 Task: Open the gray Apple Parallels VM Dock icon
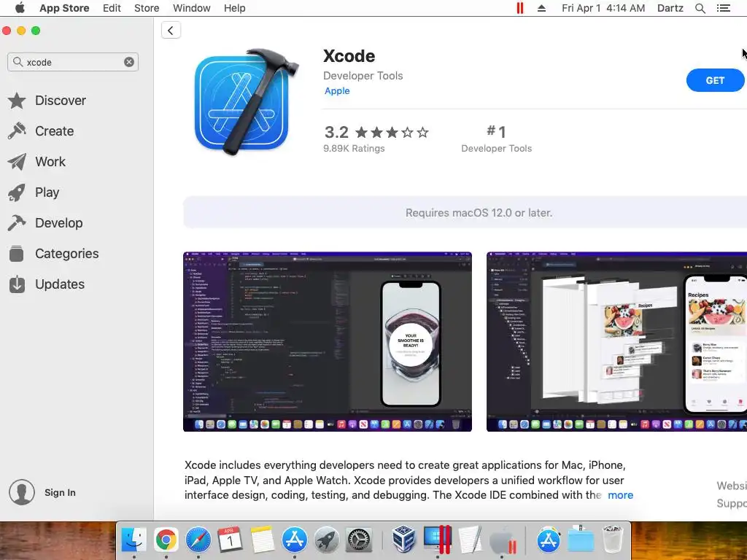(502, 540)
